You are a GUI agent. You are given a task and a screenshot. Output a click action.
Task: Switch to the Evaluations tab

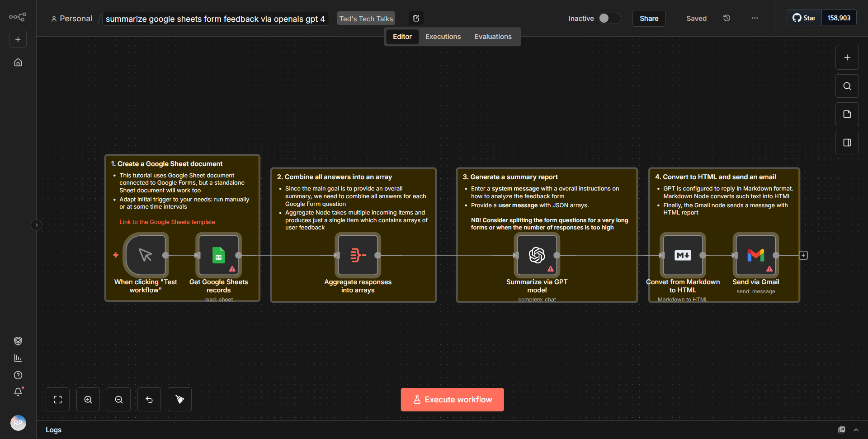pos(493,37)
